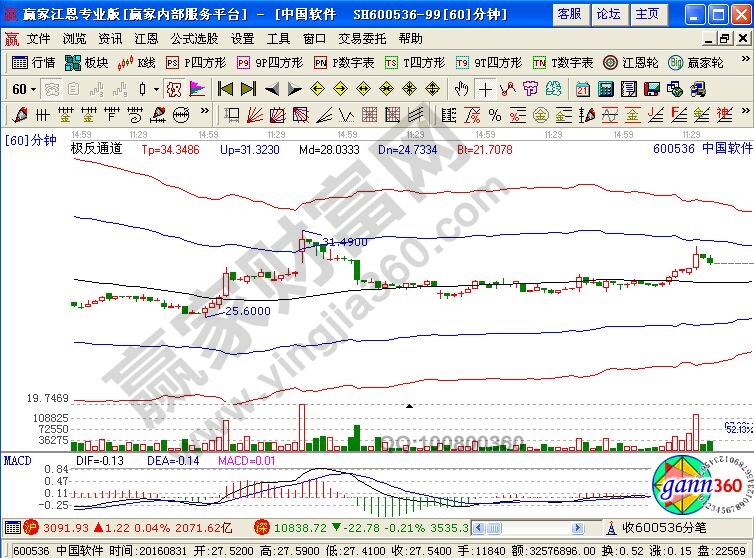Click the 客服 customer service button

tap(569, 13)
